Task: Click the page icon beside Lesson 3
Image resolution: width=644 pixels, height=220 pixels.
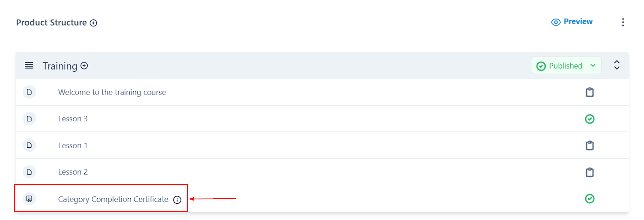Action: pos(29,119)
